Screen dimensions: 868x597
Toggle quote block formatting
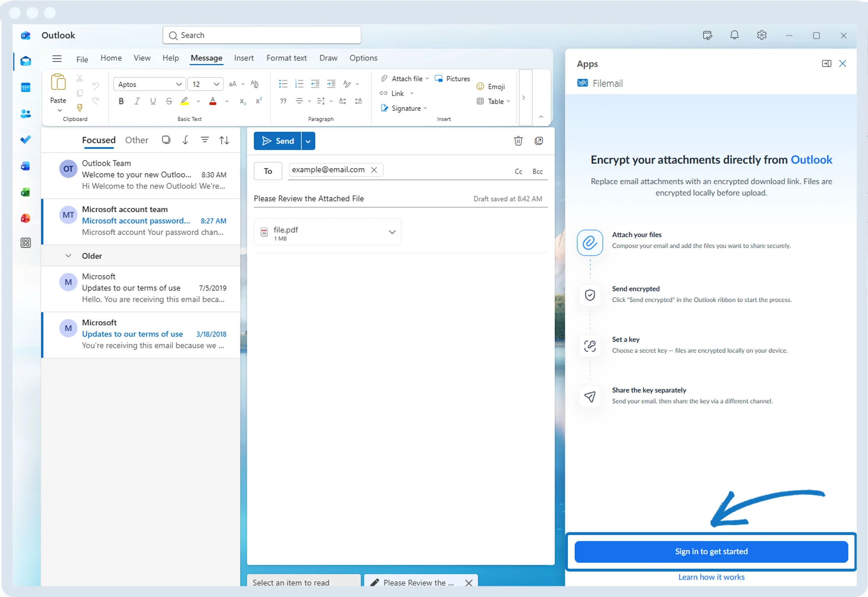[x=283, y=101]
